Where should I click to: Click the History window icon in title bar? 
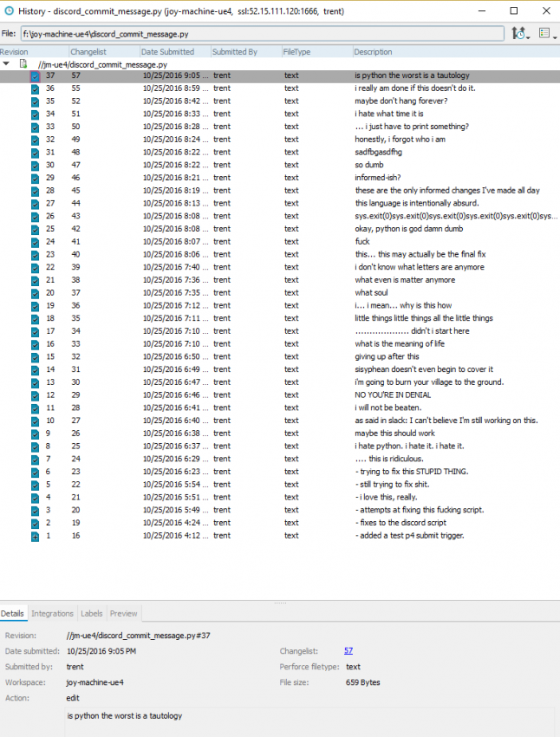coord(9,10)
